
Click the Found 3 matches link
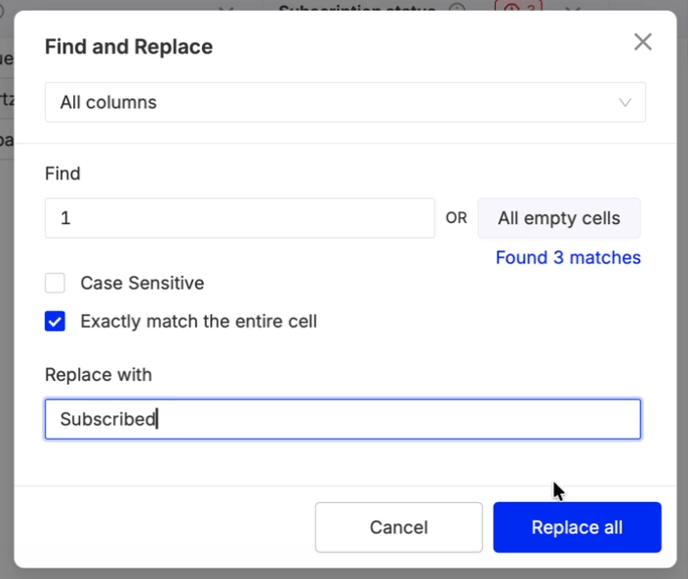click(x=568, y=257)
